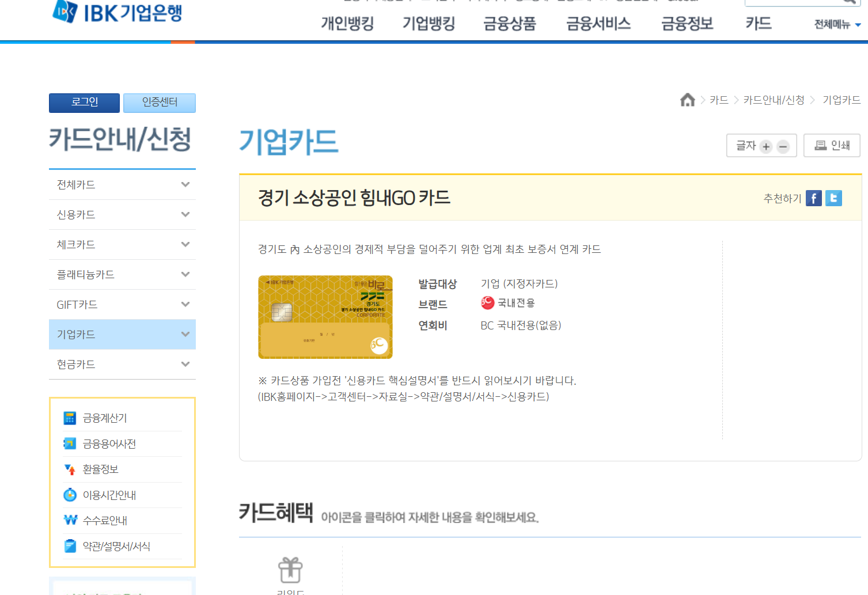Open the 전체메뉴 dropdown
The image size is (868, 595).
pos(837,24)
